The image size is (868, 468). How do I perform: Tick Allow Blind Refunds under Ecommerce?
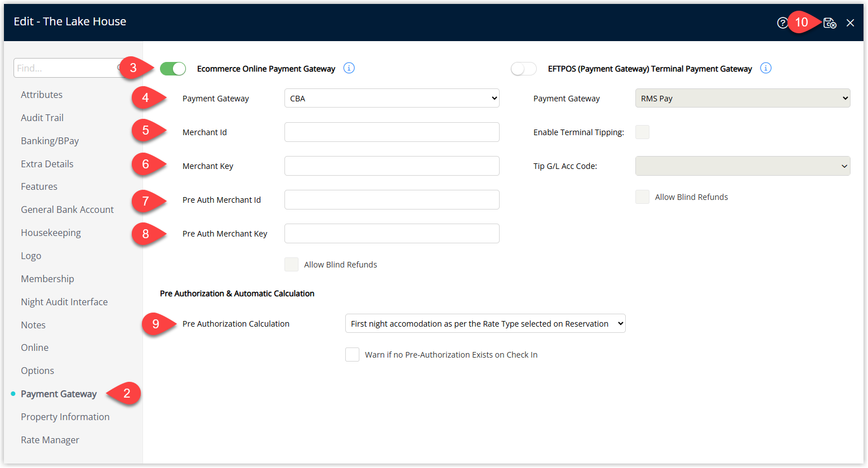pos(291,265)
